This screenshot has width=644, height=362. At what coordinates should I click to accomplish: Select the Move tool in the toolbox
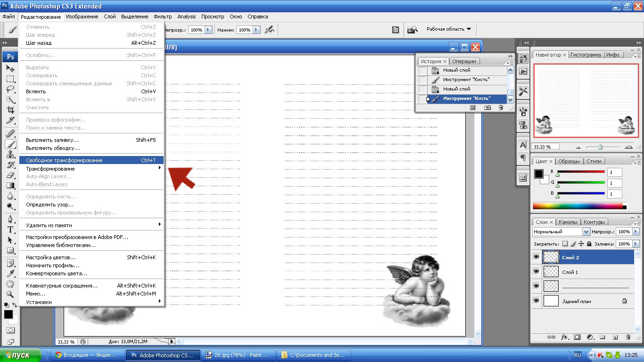[10, 68]
